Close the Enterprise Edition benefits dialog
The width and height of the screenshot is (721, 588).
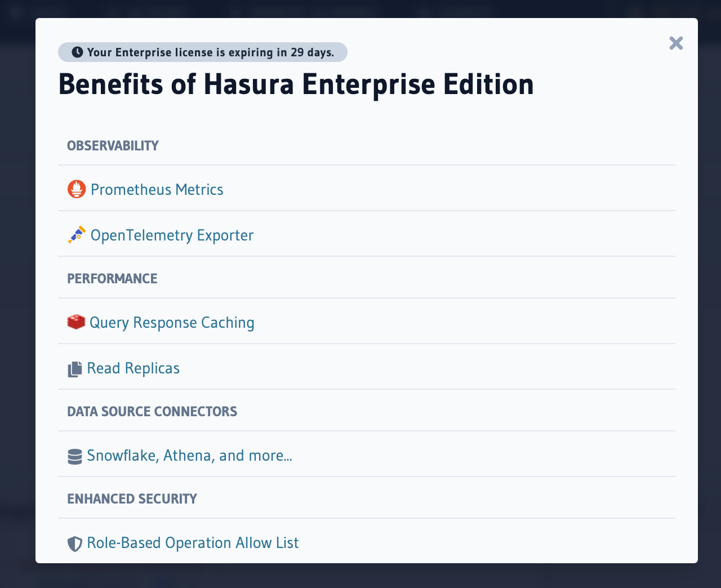pos(676,43)
